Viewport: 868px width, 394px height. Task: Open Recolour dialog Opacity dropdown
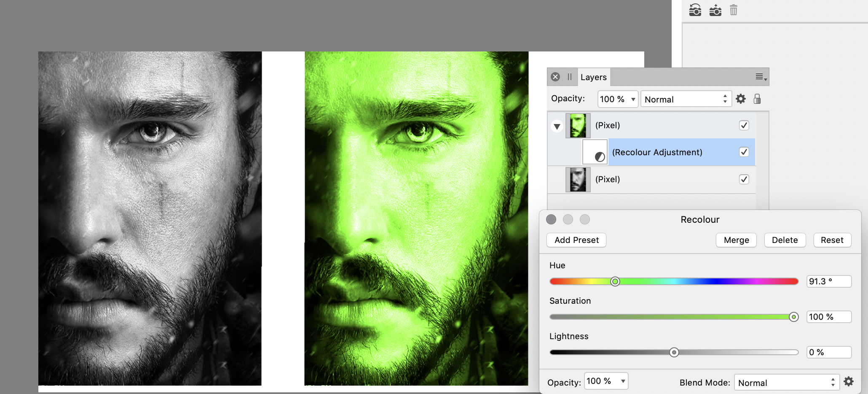[x=606, y=381]
